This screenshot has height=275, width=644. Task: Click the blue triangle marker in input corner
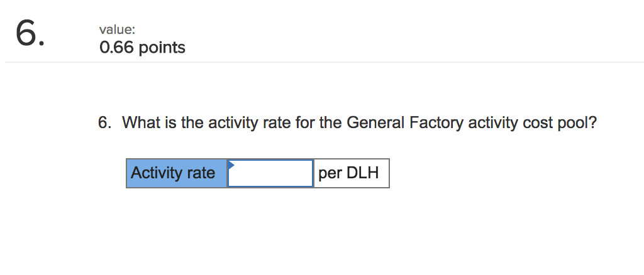(x=231, y=164)
